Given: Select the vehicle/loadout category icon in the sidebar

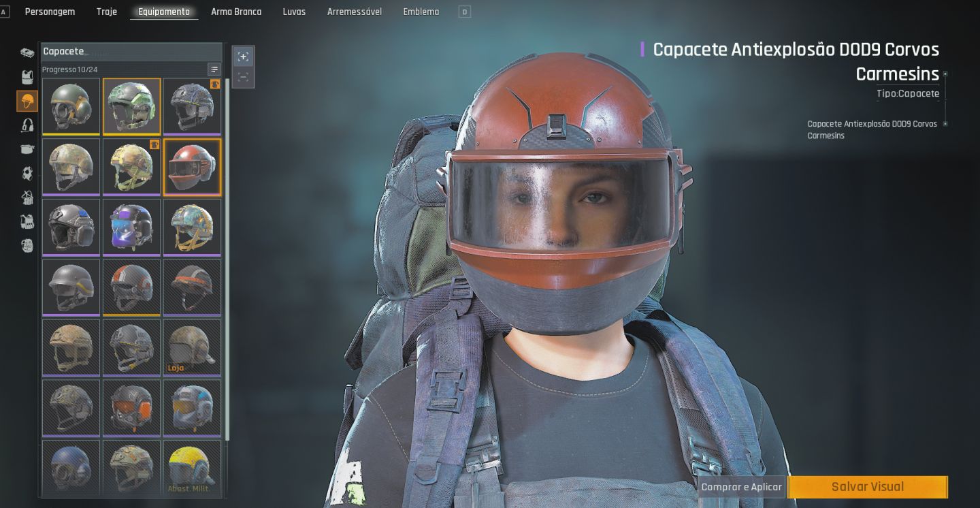Looking at the screenshot, I should 27,53.
